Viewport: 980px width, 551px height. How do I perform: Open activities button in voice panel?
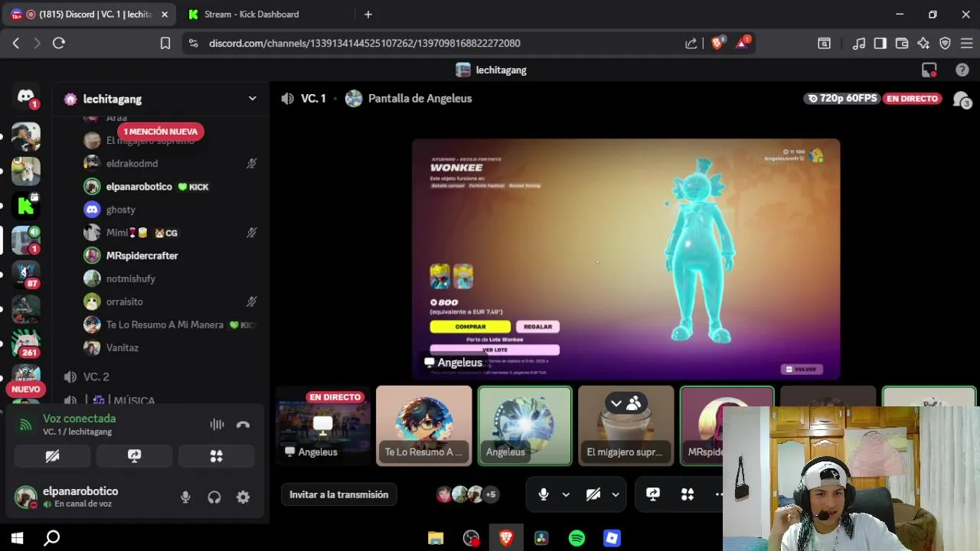coord(217,456)
